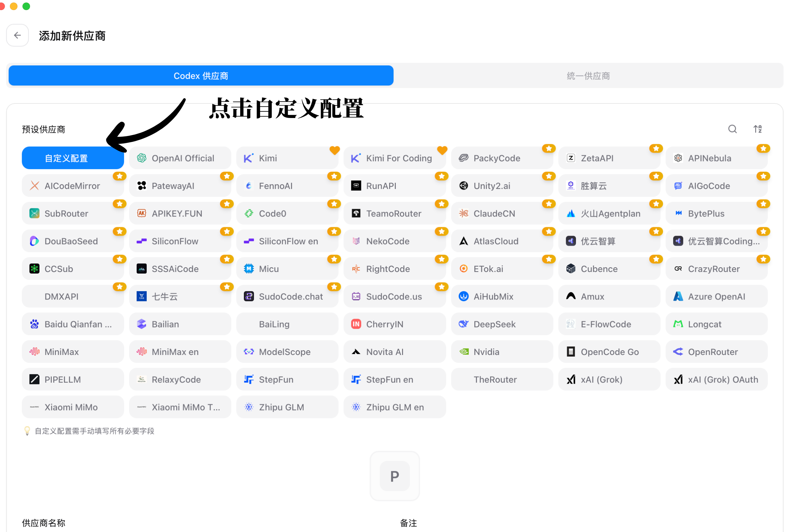Viewport: 789px width, 532px height.
Task: Choose the Zhipu GLM preset
Action: click(x=288, y=407)
